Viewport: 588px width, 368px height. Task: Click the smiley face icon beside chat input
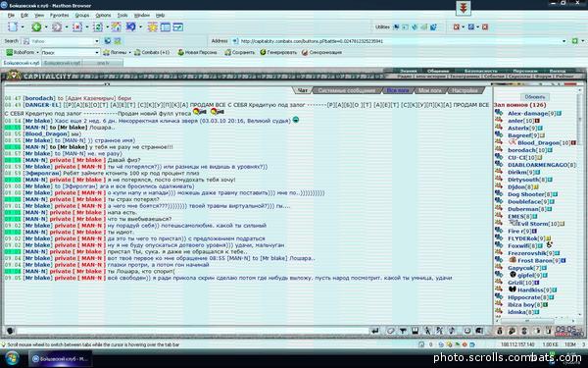click(10, 331)
